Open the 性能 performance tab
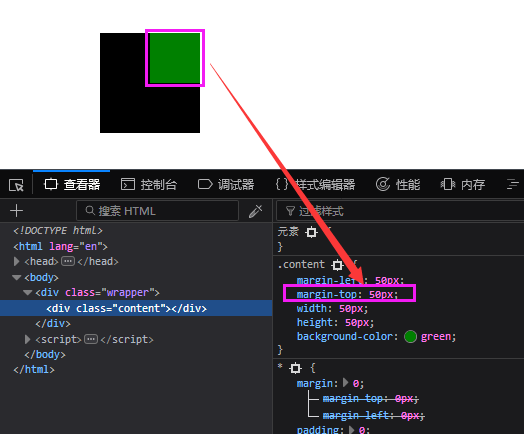 pyautogui.click(x=398, y=184)
